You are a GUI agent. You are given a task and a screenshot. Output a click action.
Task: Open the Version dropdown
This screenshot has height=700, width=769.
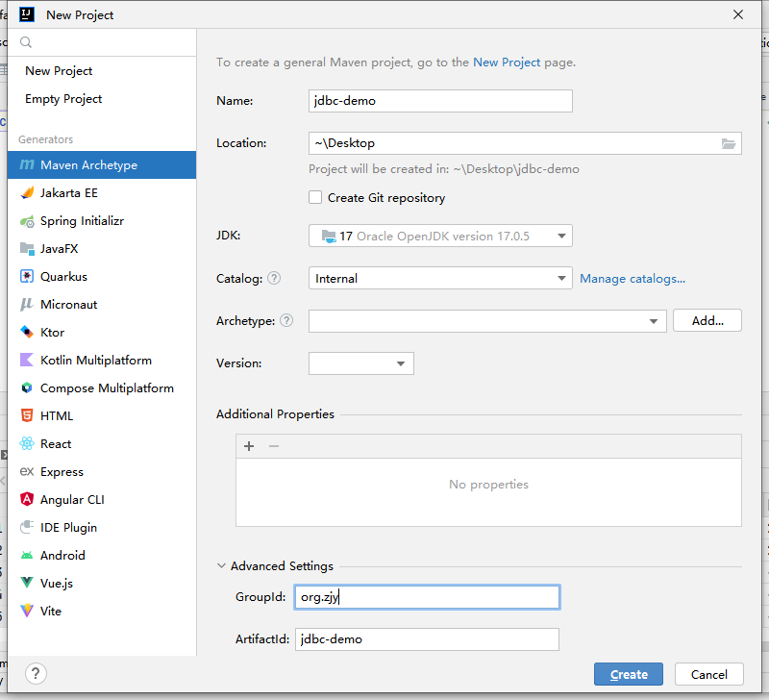pyautogui.click(x=360, y=363)
